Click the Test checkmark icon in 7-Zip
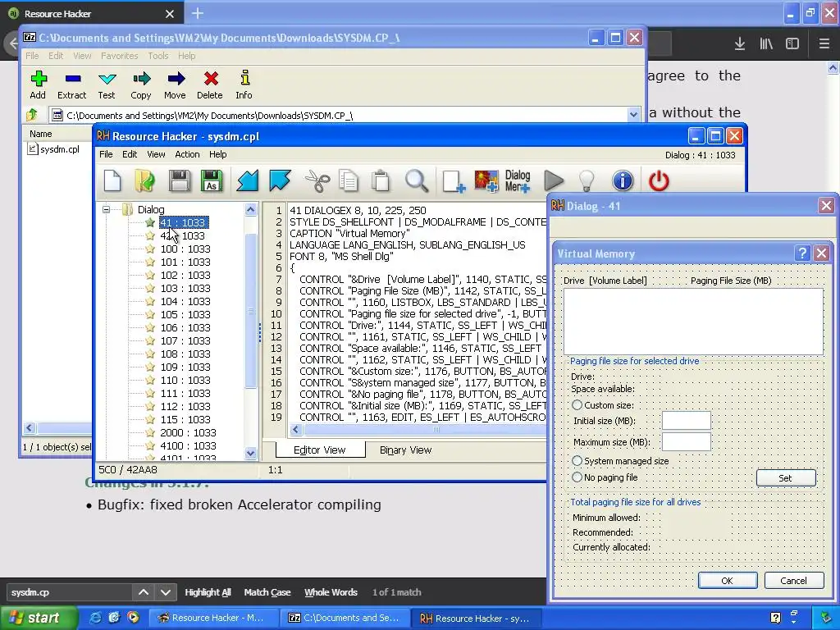The width and height of the screenshot is (840, 630). (x=107, y=80)
